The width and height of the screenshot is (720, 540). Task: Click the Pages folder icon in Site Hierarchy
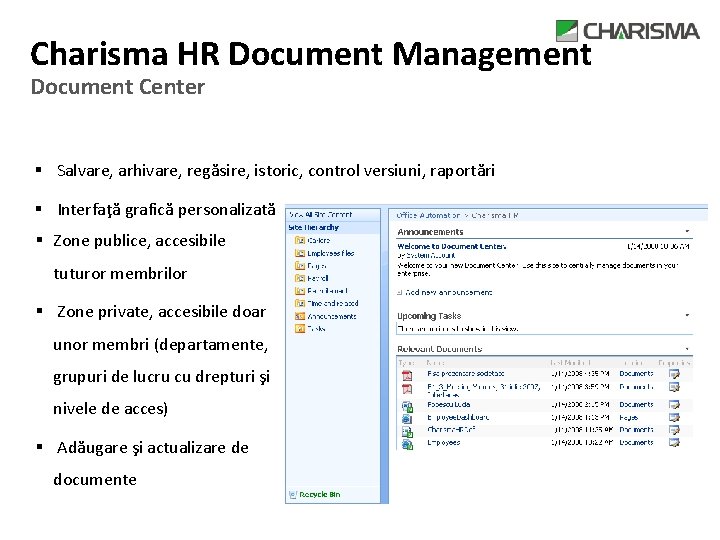coord(300,265)
